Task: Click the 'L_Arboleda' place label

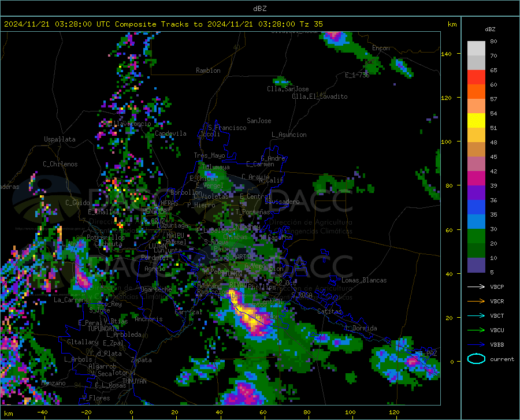Action: [124, 334]
